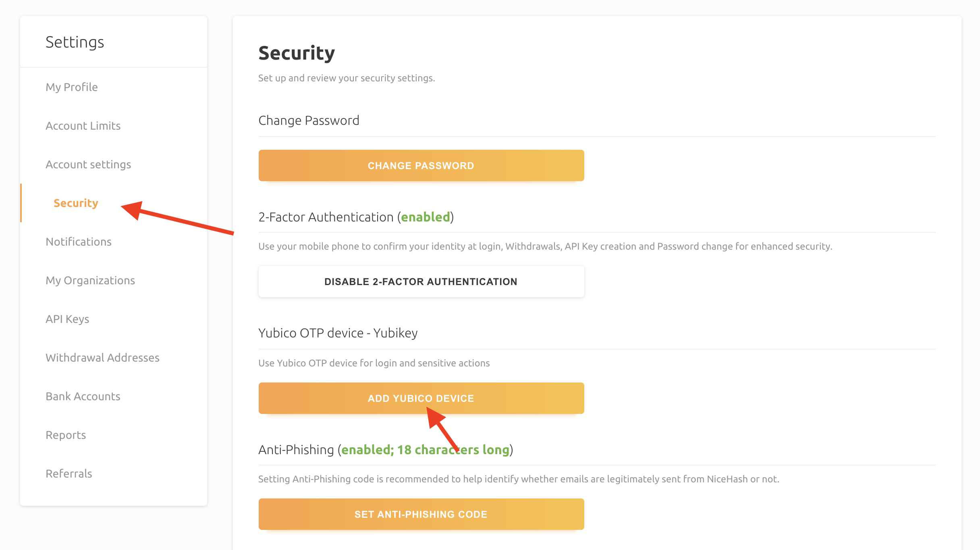The width and height of the screenshot is (980, 550).
Task: Click CHANGE PASSWORD button
Action: [x=421, y=165]
